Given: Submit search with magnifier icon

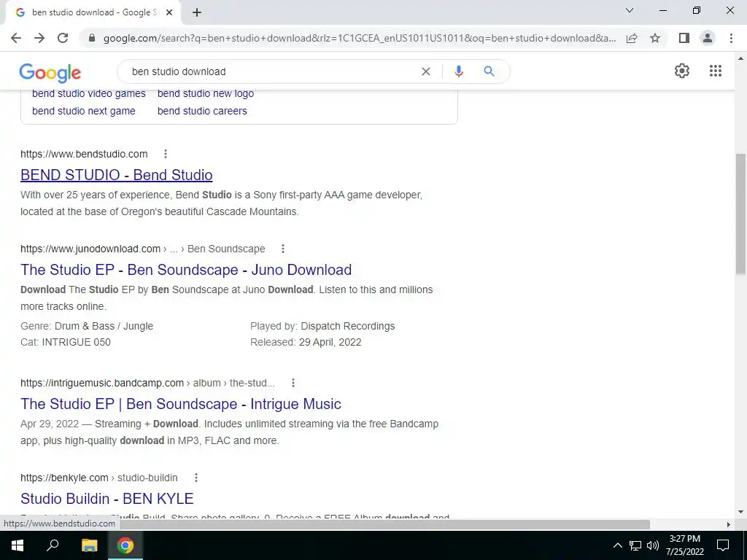Looking at the screenshot, I should pyautogui.click(x=489, y=71).
